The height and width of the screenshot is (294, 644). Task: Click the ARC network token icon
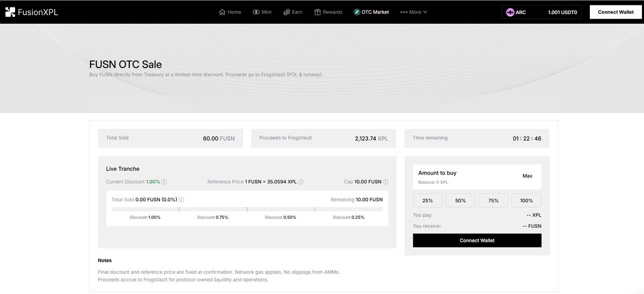coord(510,12)
